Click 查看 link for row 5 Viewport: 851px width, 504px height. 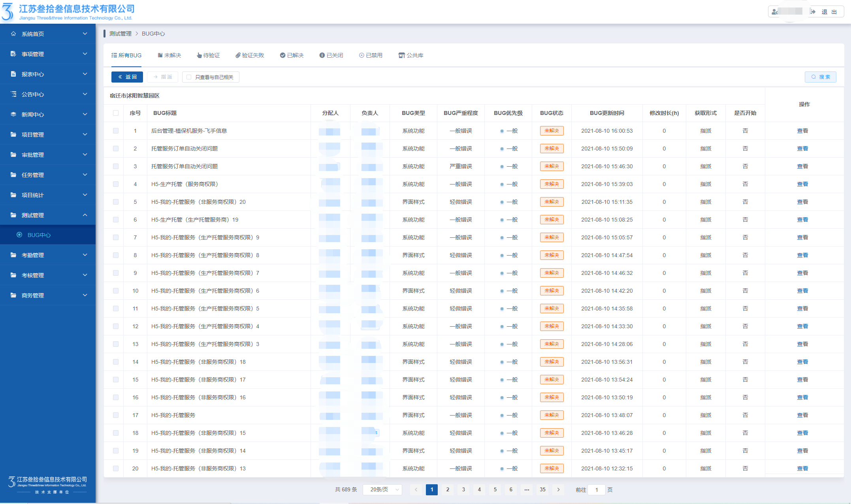(802, 202)
